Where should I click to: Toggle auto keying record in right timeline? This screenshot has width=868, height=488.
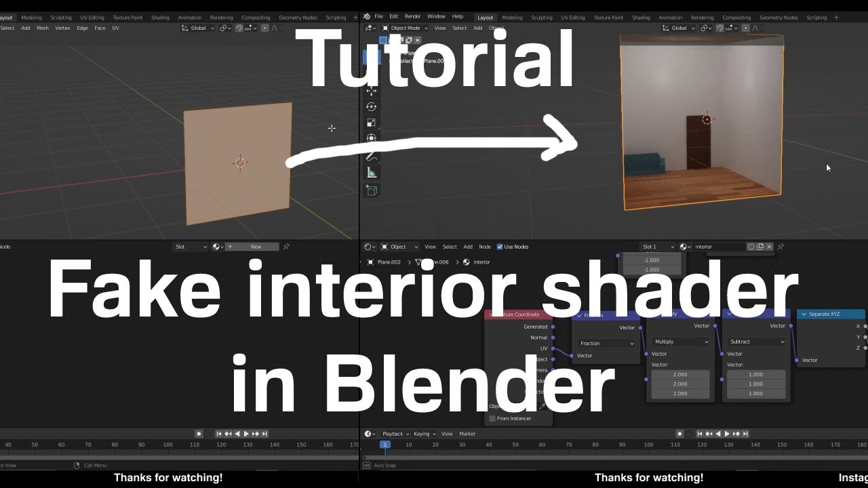pos(679,434)
